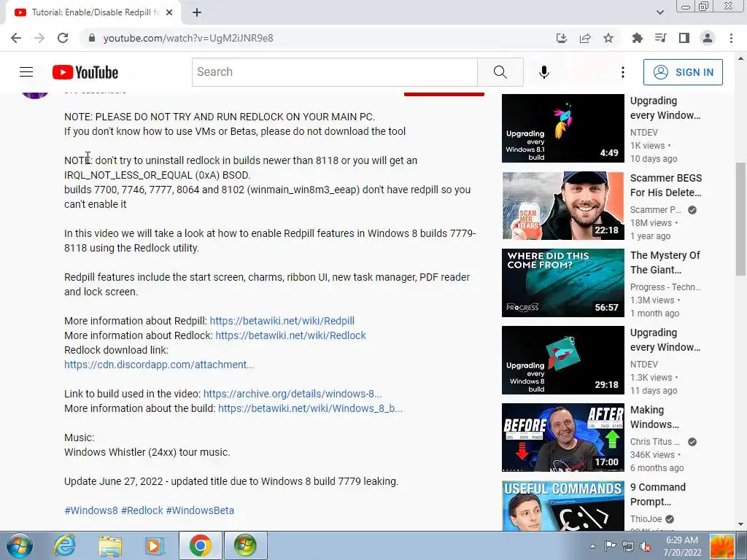
Task: Open the Chrome profile avatar
Action: [x=708, y=38]
